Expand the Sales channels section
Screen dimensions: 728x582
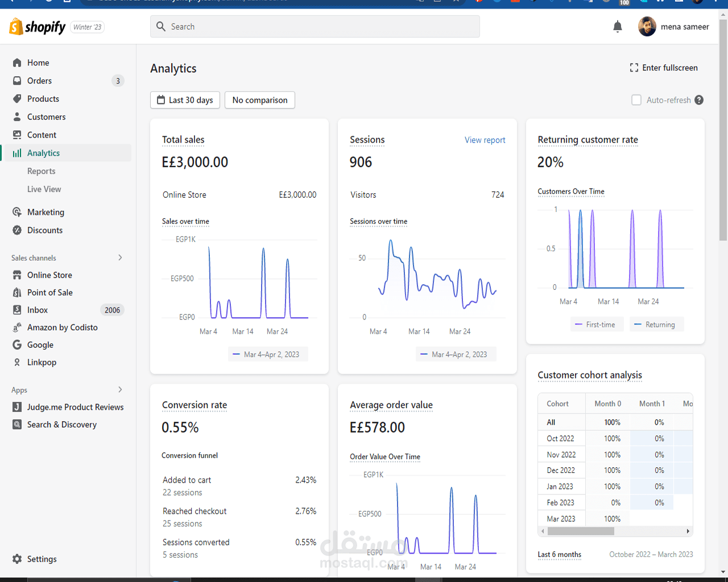tap(120, 257)
